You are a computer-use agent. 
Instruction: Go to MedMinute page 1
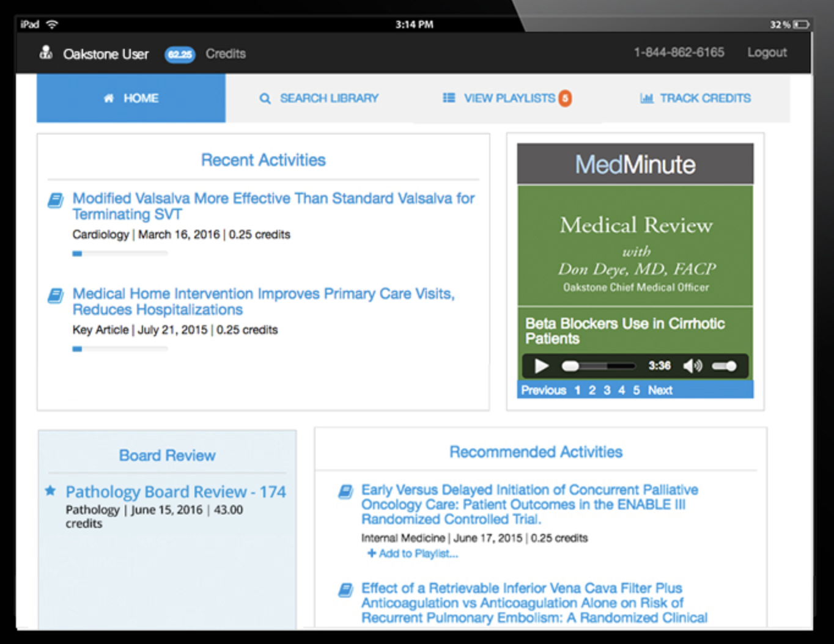[x=577, y=390]
